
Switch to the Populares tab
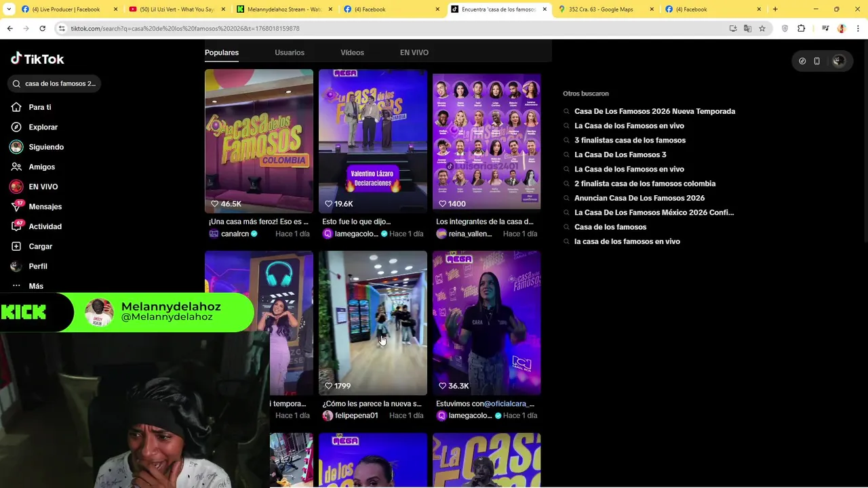(222, 52)
